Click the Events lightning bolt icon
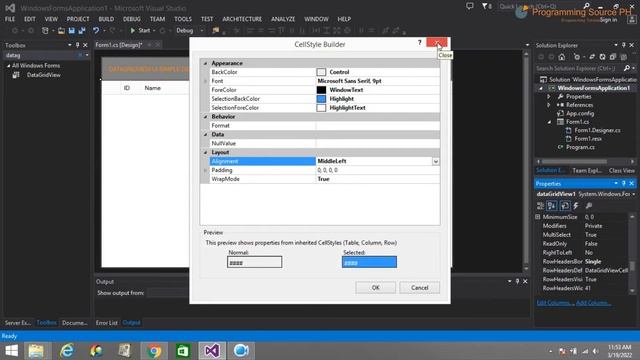The width and height of the screenshot is (640, 360). tap(576, 206)
